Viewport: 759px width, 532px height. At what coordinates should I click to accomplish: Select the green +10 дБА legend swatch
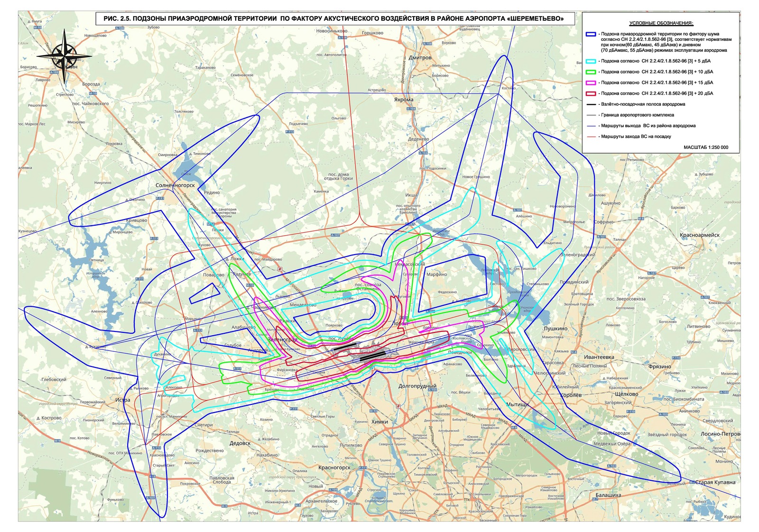591,72
